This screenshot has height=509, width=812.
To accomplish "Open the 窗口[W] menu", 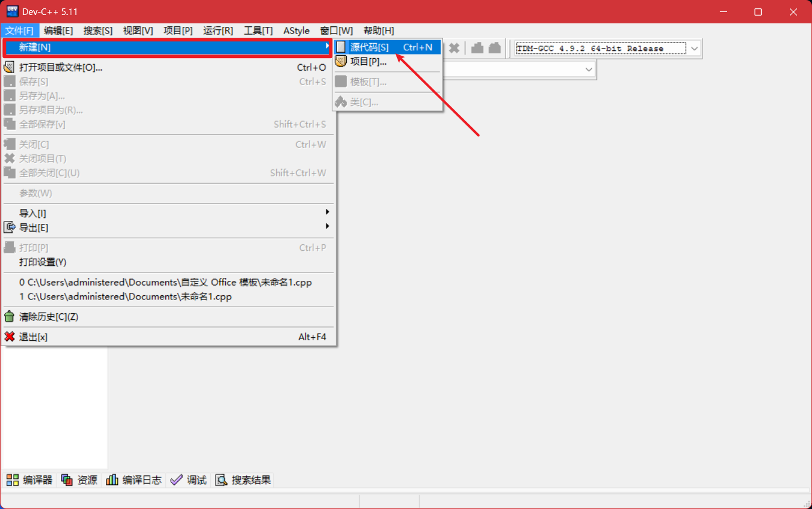I will pos(336,31).
